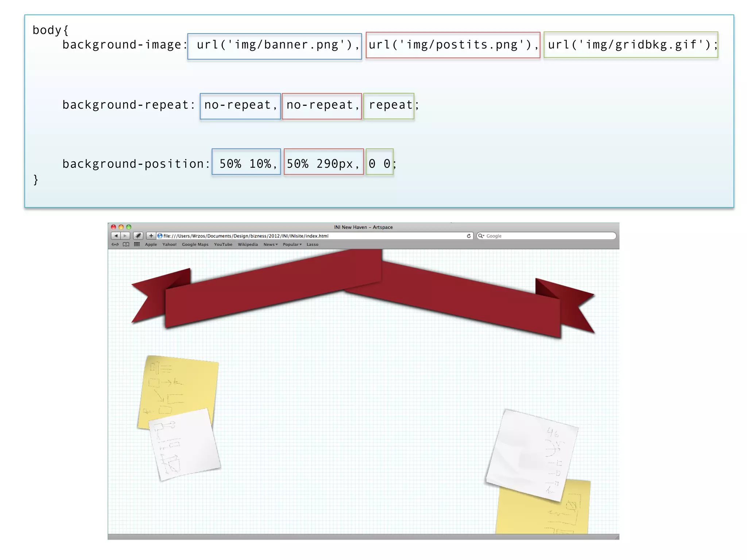This screenshot has width=747, height=560.
Task: Expand the Popular bookmarks folder
Action: click(x=292, y=245)
